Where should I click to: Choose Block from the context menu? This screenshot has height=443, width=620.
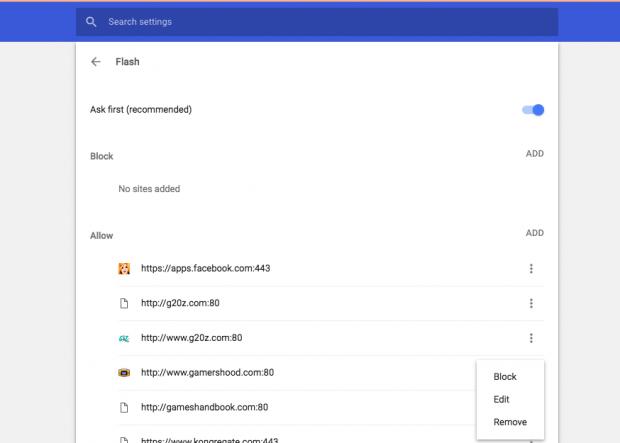pos(505,377)
